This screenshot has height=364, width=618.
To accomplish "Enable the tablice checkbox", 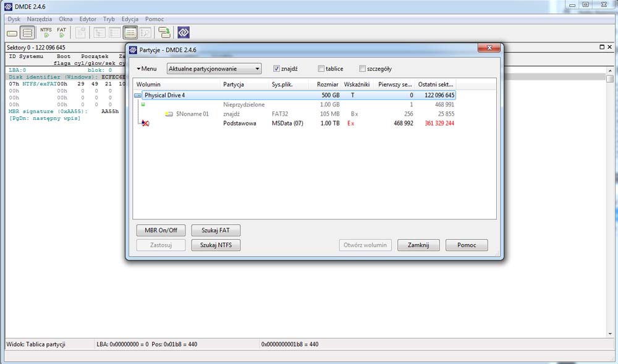I will pyautogui.click(x=321, y=69).
